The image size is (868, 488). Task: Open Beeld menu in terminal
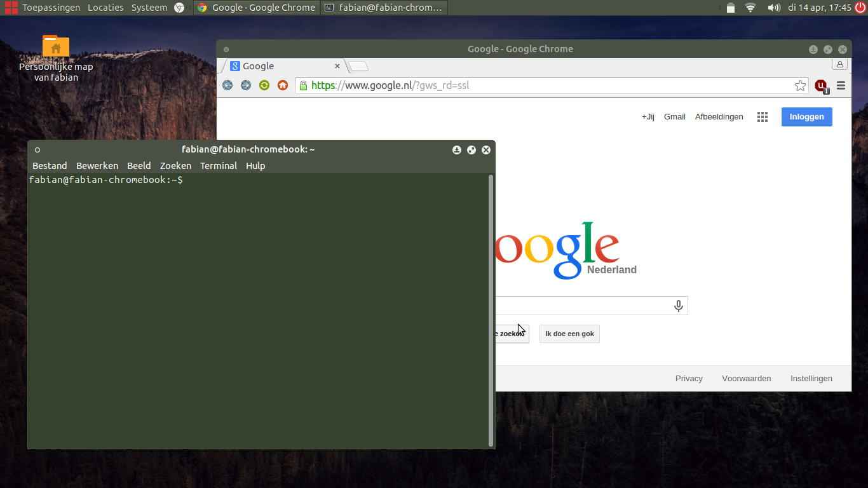[139, 166]
